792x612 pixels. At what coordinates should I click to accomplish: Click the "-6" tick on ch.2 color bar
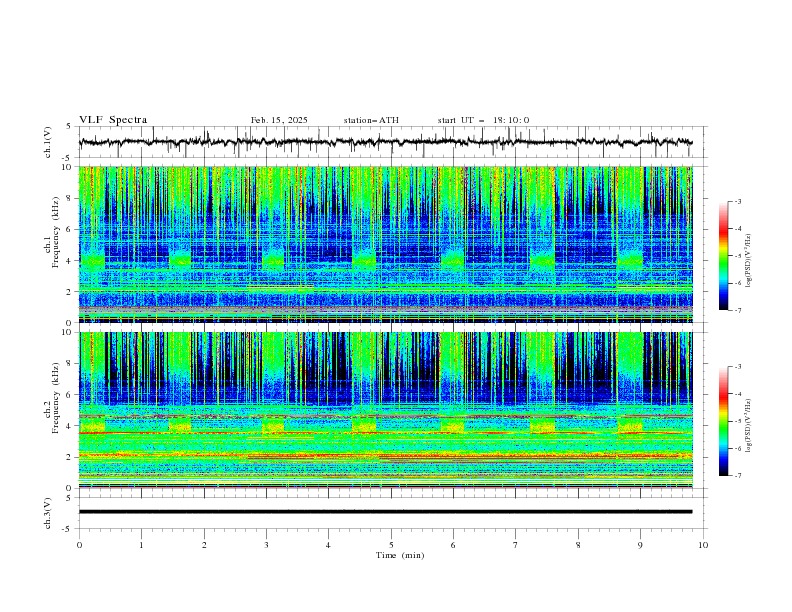click(x=738, y=448)
